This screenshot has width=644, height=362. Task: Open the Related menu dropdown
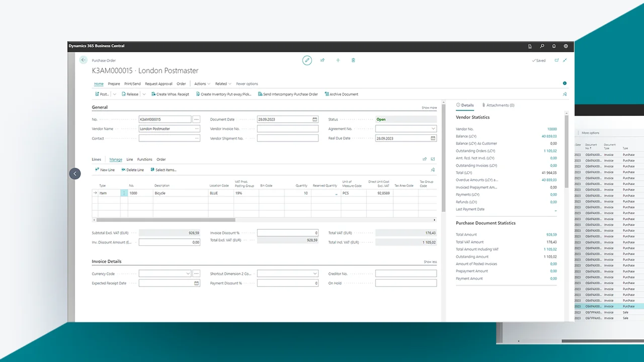(223, 84)
